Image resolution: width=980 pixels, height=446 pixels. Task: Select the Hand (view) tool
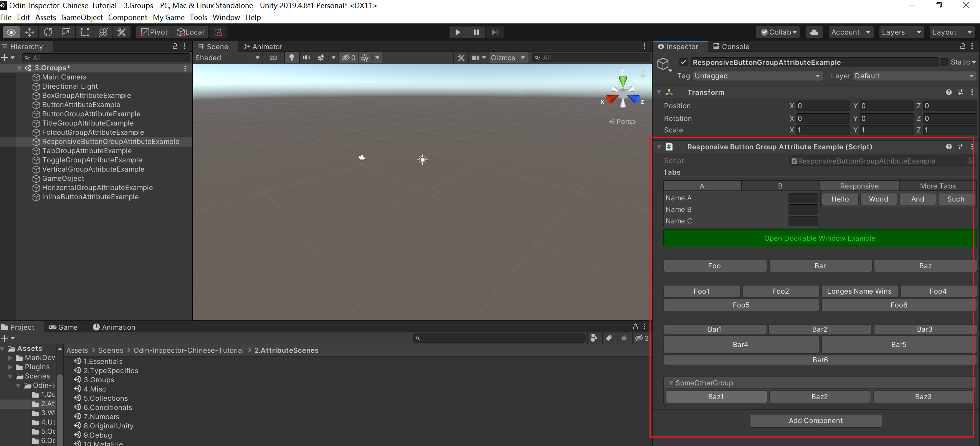[11, 32]
